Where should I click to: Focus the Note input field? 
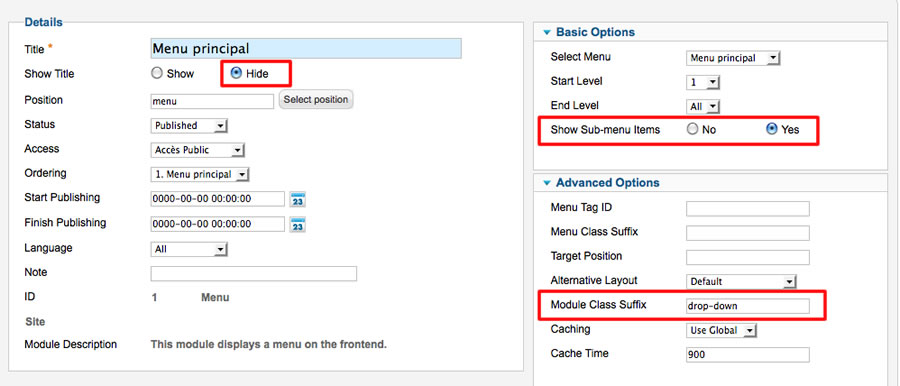point(254,273)
